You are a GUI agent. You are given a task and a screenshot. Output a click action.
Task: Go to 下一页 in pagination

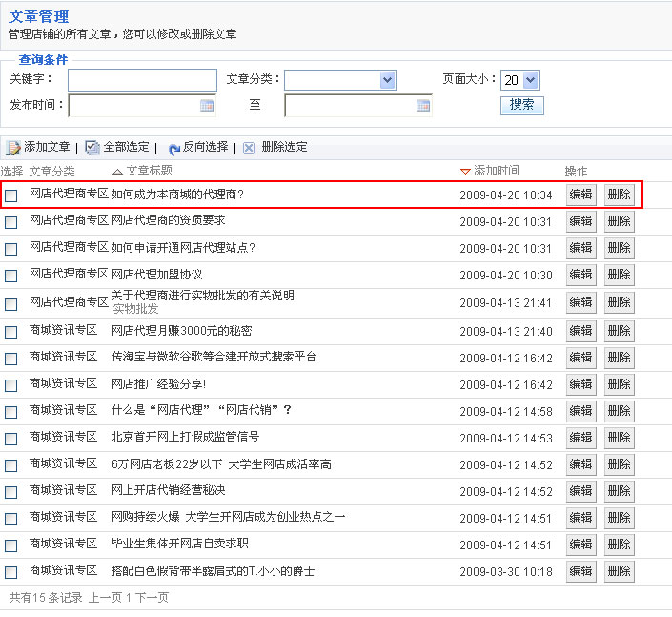pyautogui.click(x=152, y=598)
